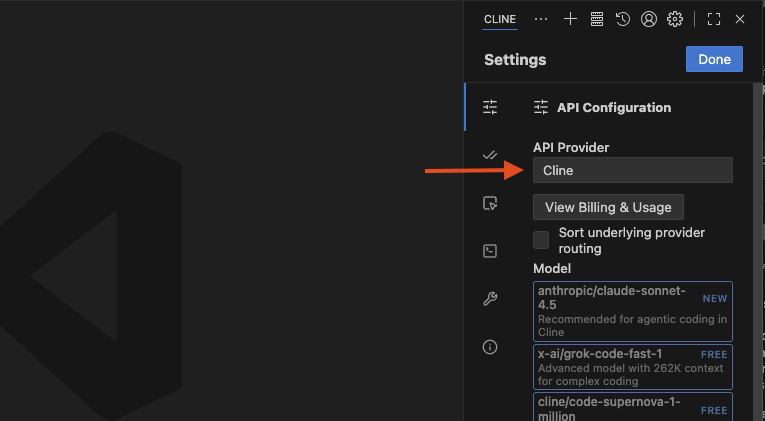Click the settings gear icon in header
765x421 pixels.
click(x=675, y=19)
